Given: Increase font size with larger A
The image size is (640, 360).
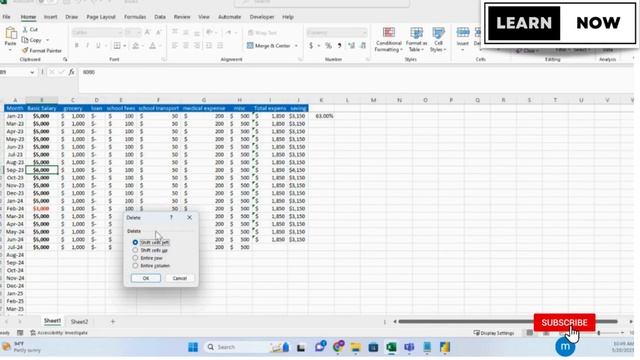Looking at the screenshot, I should (147, 33).
